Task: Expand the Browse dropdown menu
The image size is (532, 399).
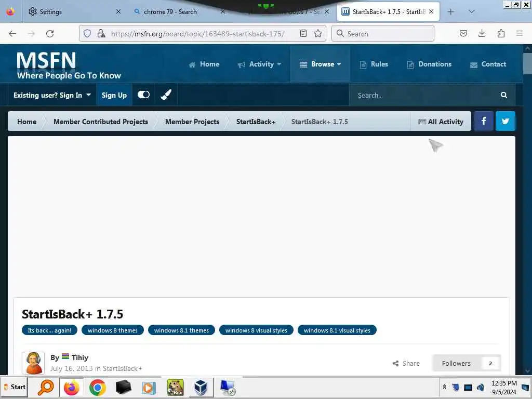Action: (320, 64)
